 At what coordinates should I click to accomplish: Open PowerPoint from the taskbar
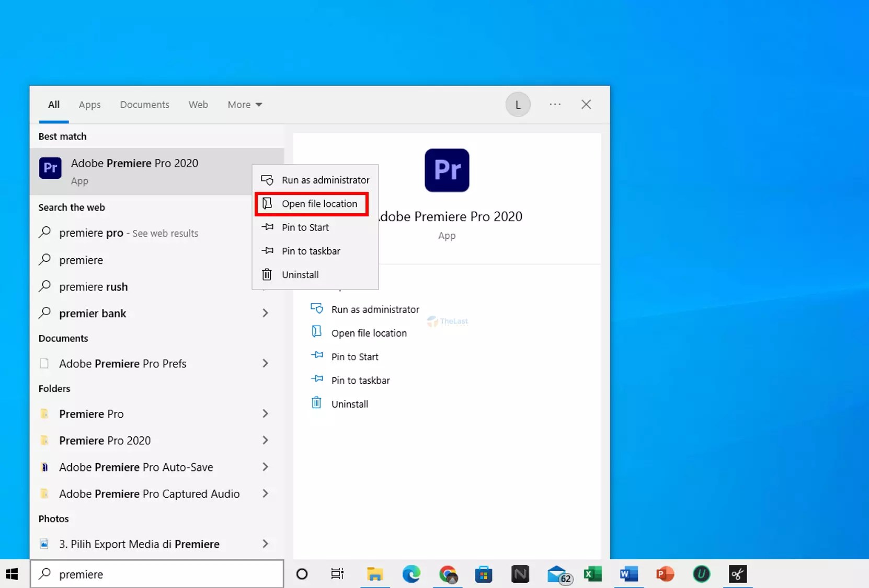[665, 574]
